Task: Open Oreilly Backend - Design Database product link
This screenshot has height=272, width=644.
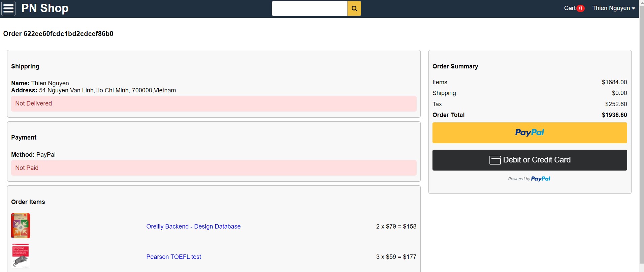Action: click(193, 226)
